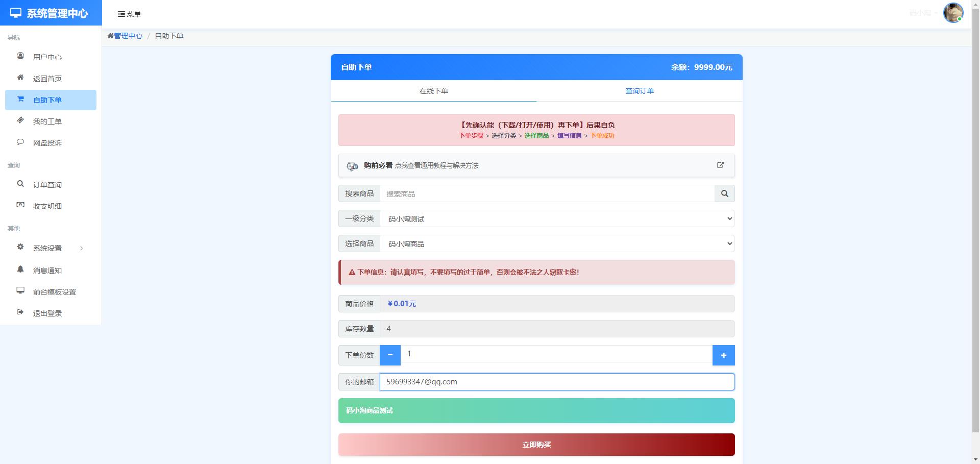Increase order quantity with the plus stepper
Viewport: 980px width, 464px height.
click(723, 355)
